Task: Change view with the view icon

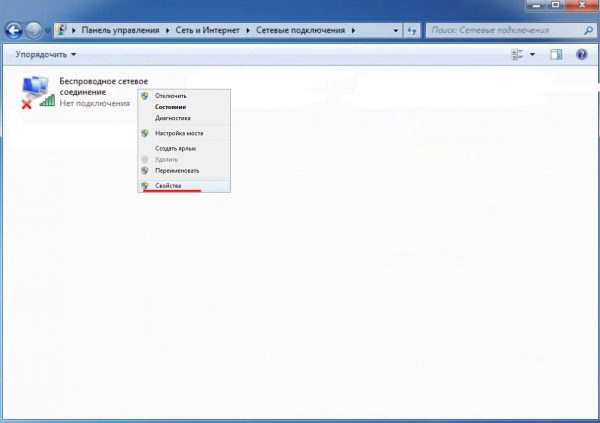Action: coord(517,54)
